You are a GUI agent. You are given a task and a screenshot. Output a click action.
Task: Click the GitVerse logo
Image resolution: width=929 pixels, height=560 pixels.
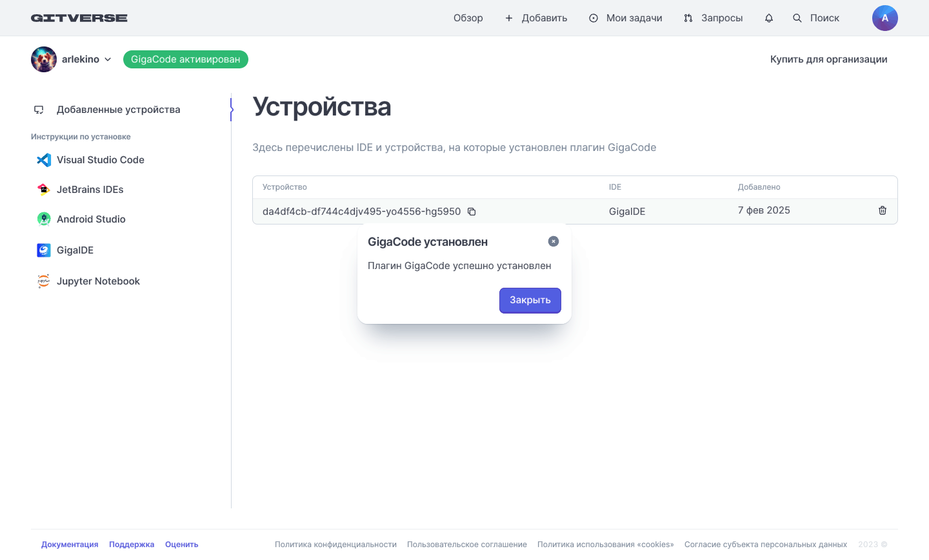click(x=79, y=18)
